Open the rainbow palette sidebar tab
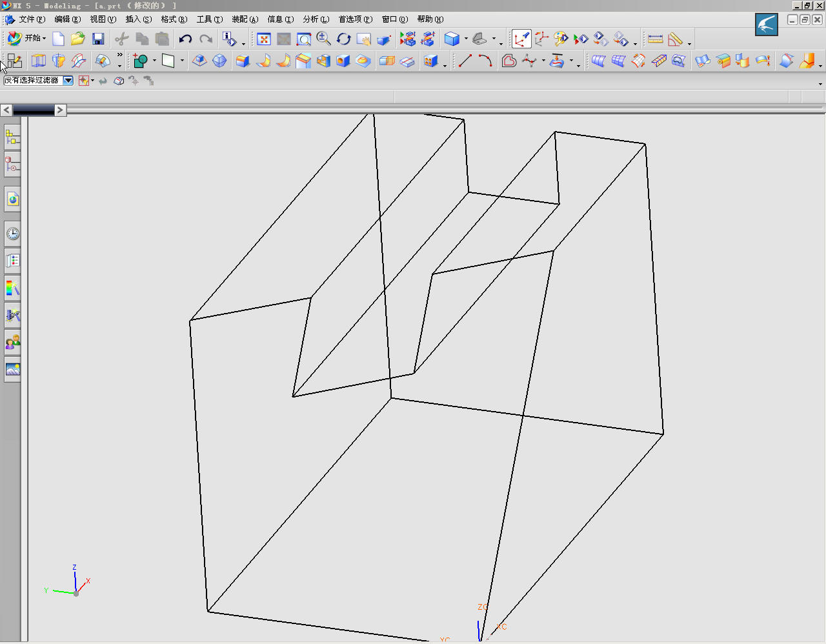Image resolution: width=826 pixels, height=644 pixels. [x=12, y=287]
